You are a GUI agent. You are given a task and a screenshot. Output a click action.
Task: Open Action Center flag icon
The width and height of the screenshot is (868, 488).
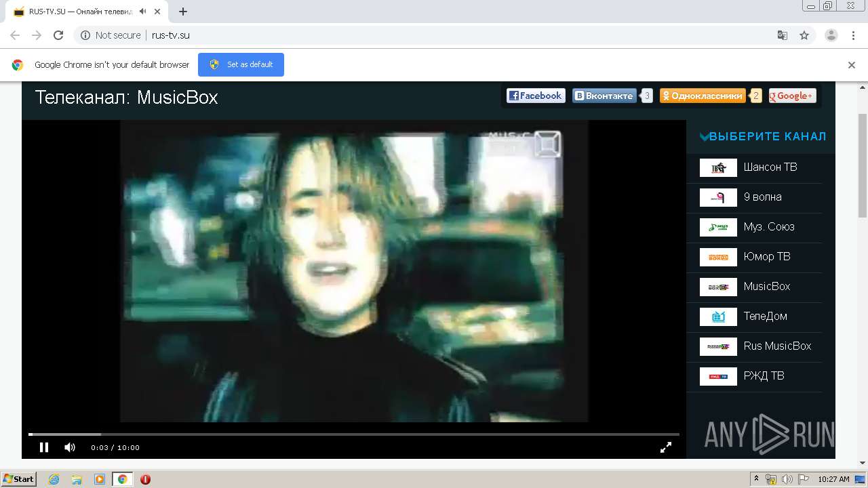coord(804,479)
